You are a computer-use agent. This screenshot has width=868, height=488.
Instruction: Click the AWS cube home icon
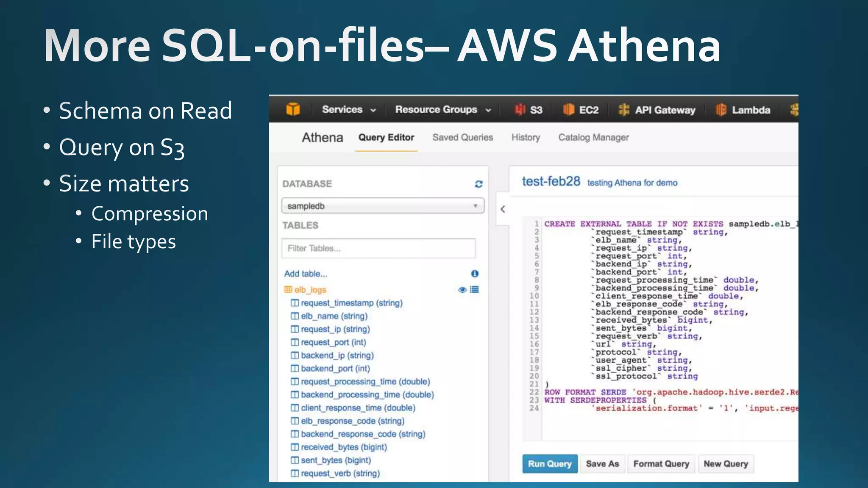coord(293,109)
